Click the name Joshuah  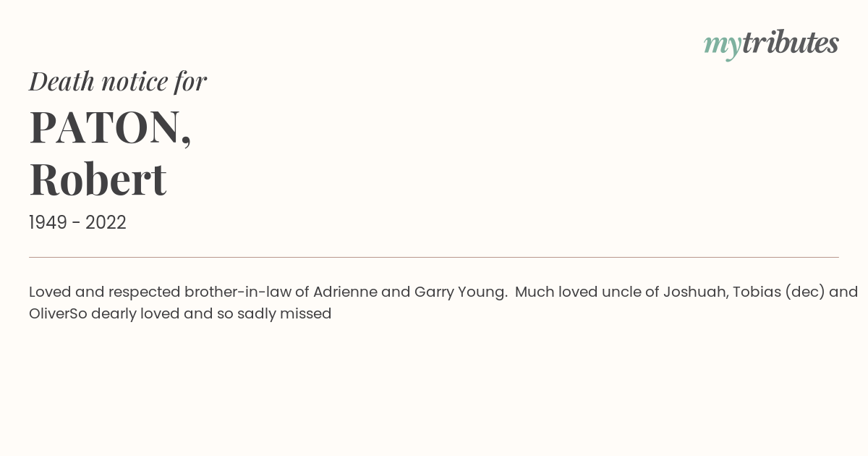pos(694,292)
